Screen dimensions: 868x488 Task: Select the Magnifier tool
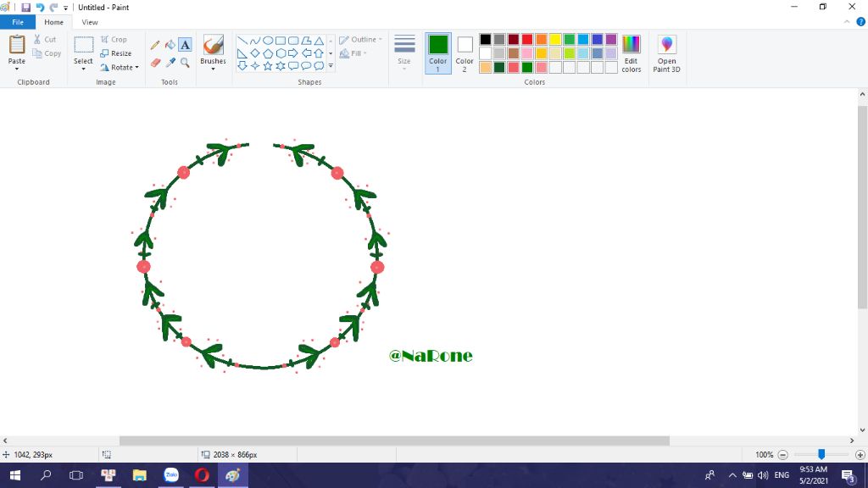point(185,63)
